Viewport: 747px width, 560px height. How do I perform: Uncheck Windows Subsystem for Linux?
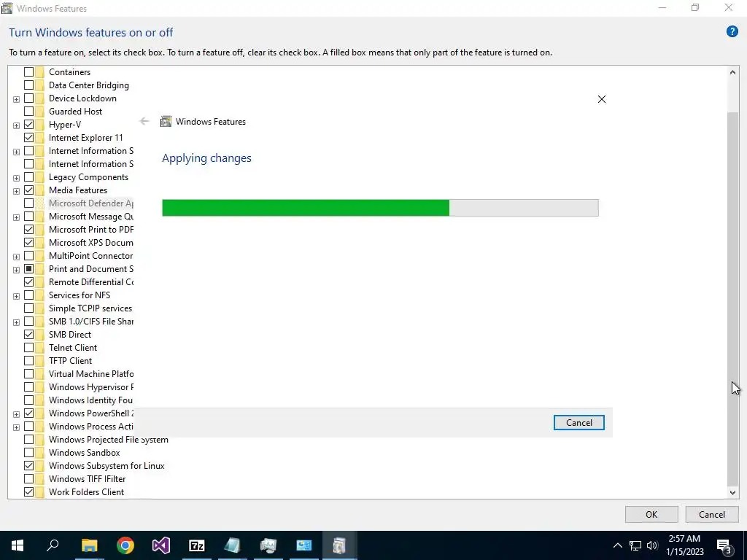coord(28,466)
